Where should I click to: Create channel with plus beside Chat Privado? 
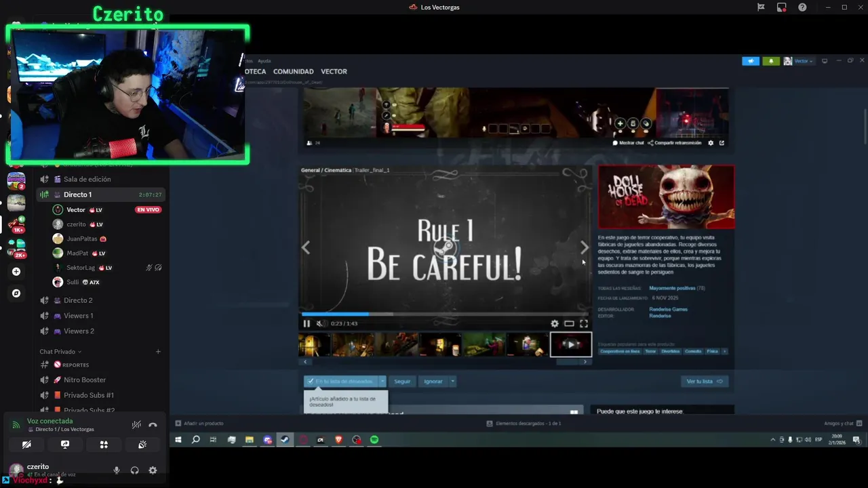pos(158,352)
